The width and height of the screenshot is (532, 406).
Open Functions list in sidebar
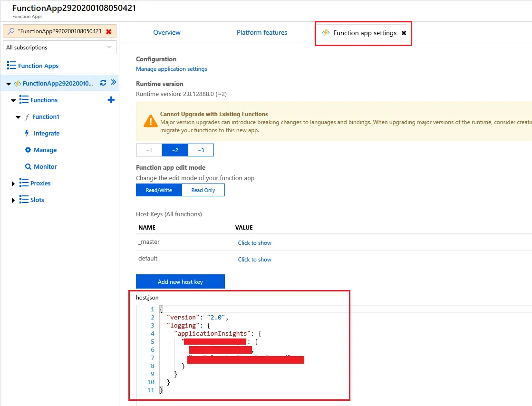tap(44, 100)
